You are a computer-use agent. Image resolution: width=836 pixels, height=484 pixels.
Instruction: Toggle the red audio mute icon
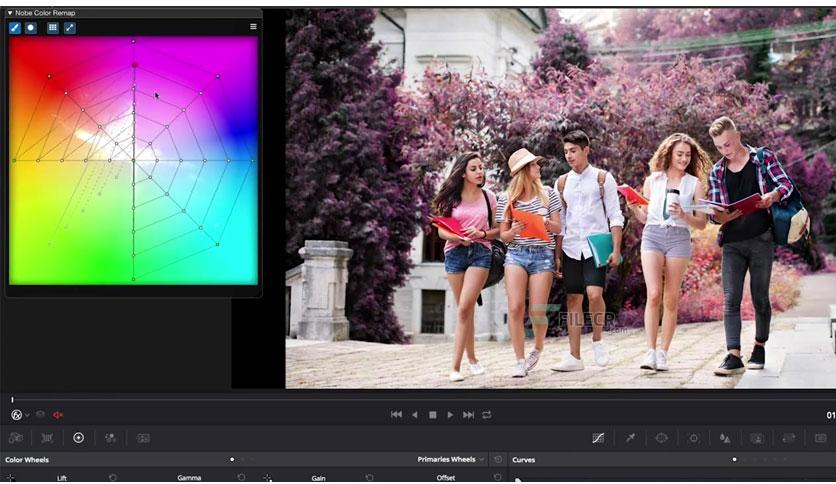58,415
